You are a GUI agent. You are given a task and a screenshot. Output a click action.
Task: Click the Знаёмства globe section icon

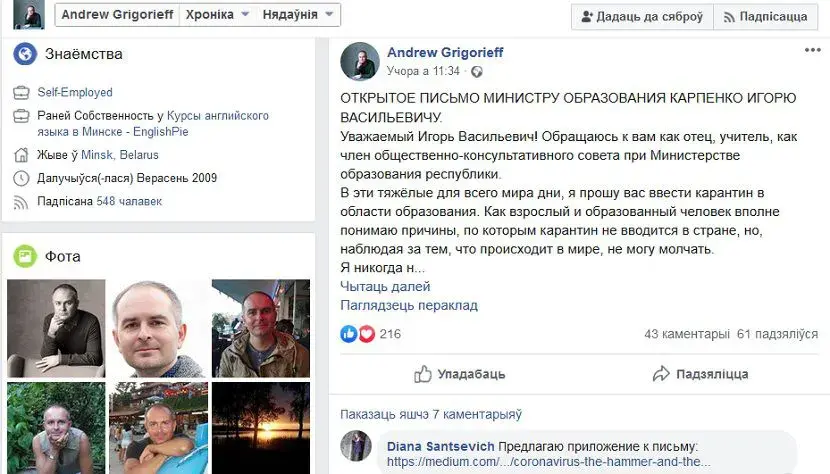click(25, 54)
